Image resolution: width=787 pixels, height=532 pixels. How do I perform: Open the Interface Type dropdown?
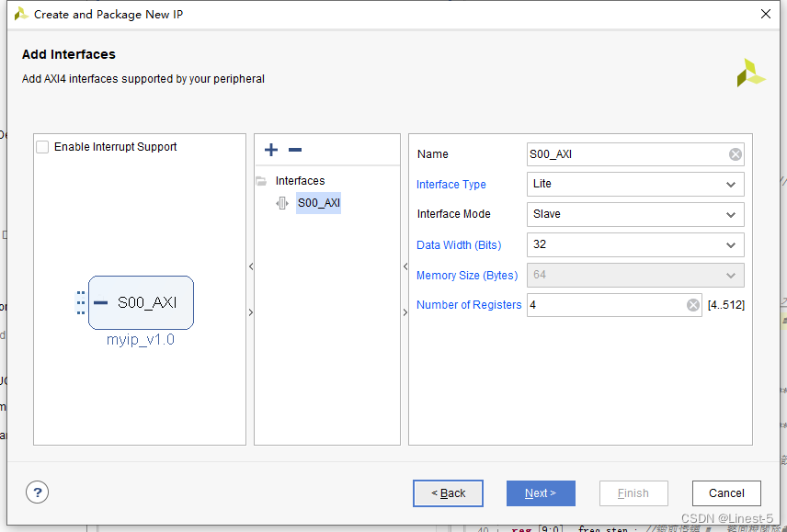coord(635,184)
